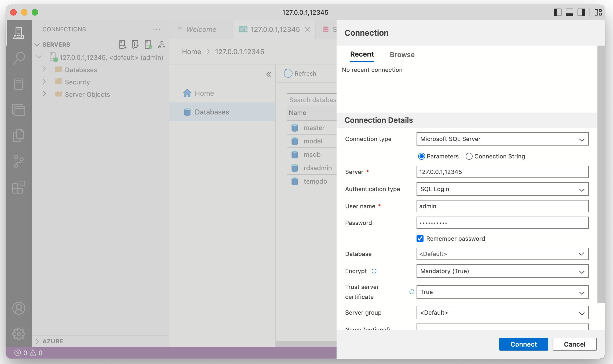Expand the Security folder in tree

[45, 82]
